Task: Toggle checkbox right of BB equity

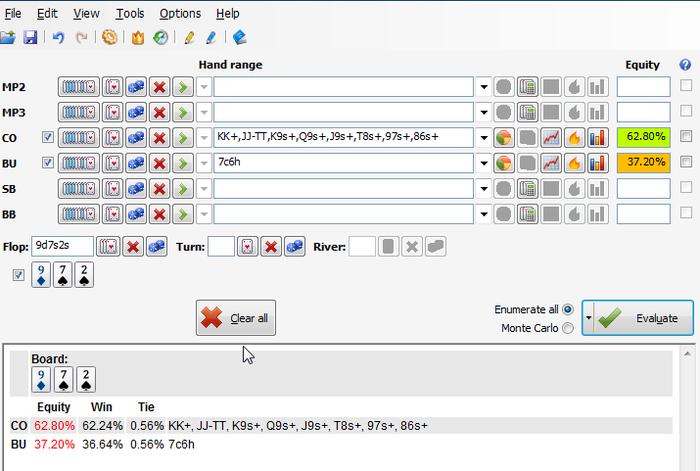Action: [x=686, y=213]
